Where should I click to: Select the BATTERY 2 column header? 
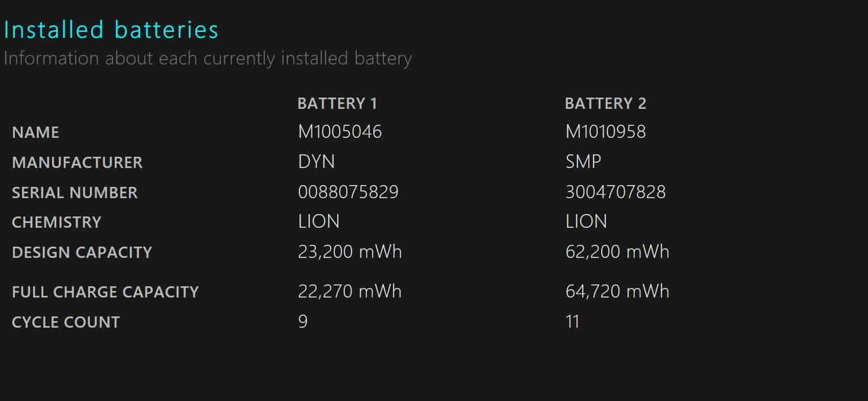(x=605, y=104)
